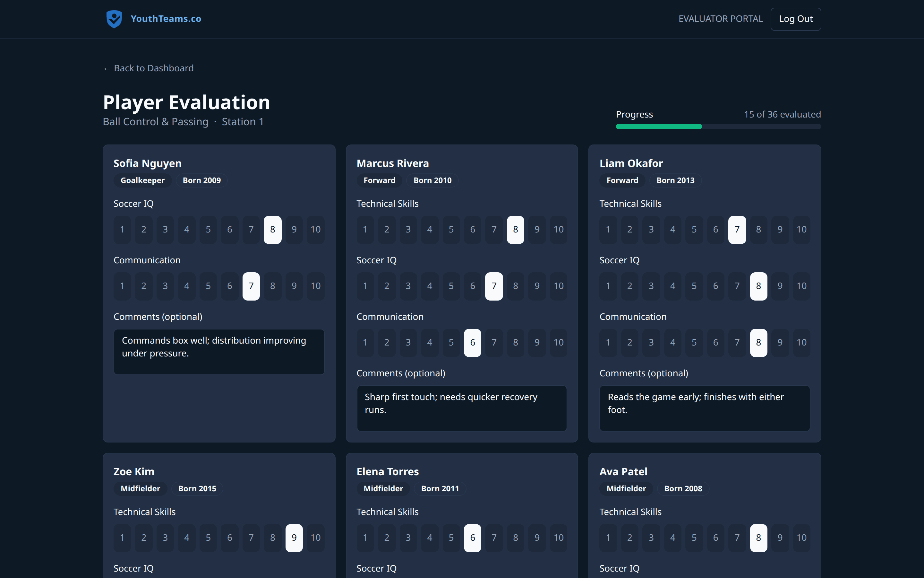Rate Marcus Rivera Soccer IQ as 5

click(x=451, y=286)
